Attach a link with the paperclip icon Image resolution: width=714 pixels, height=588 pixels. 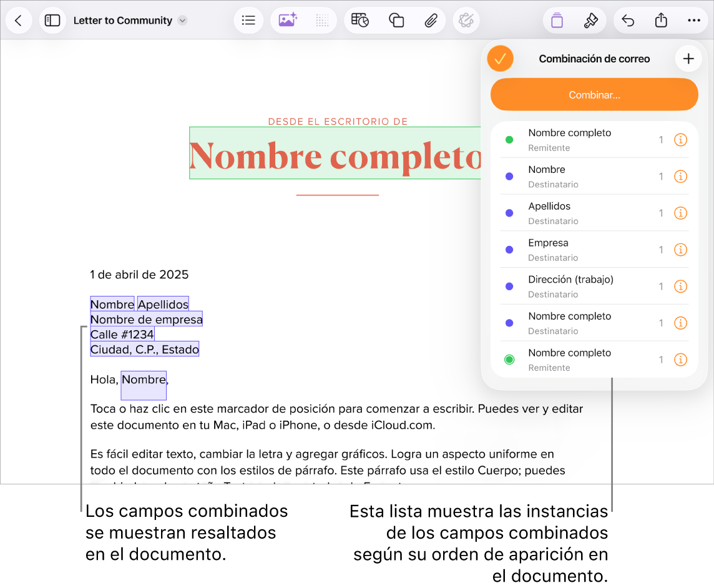click(431, 20)
